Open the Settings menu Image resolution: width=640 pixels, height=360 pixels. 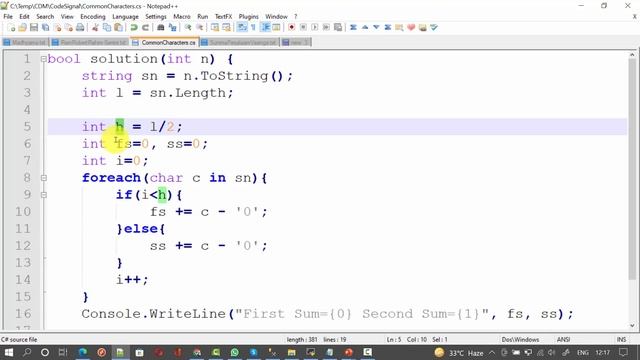click(x=156, y=16)
